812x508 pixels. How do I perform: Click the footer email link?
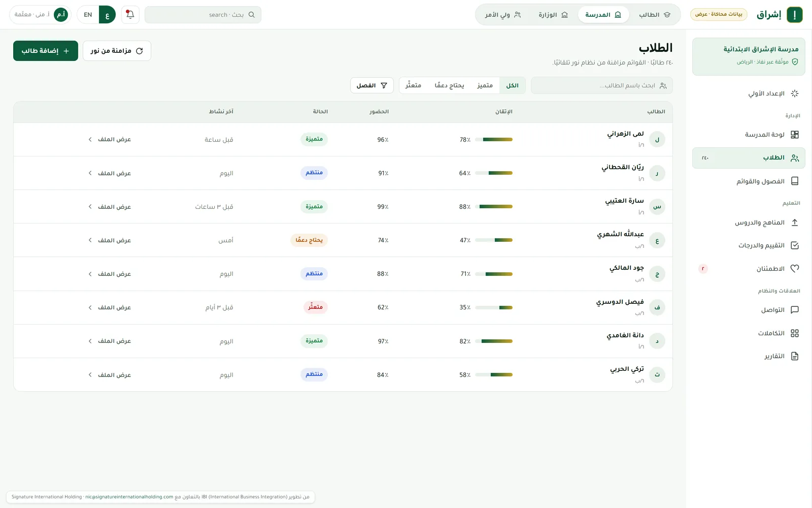129,497
